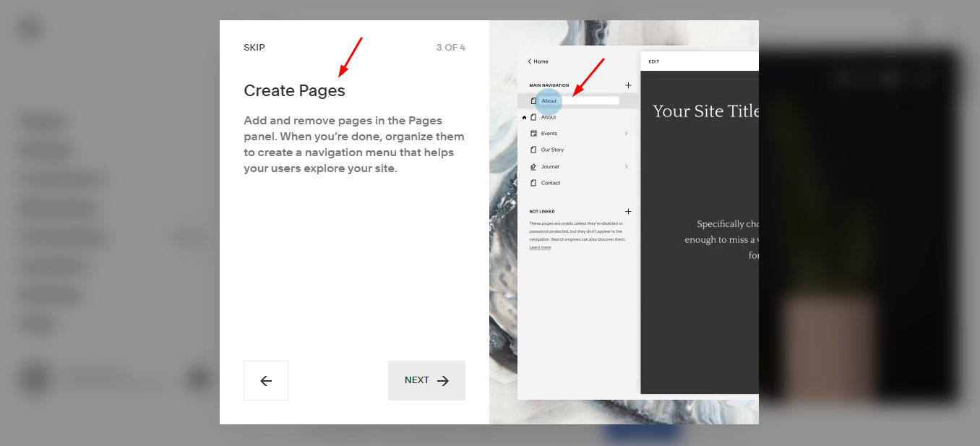Click the "Add and remove pages" description text
Screen dimensions: 980x446
coord(354,145)
